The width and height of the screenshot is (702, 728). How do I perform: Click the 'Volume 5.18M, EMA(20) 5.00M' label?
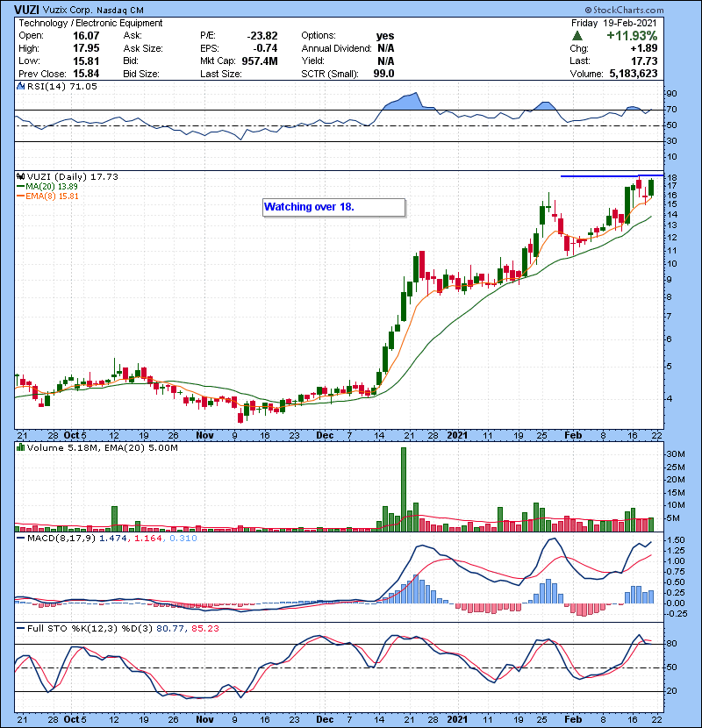click(102, 448)
